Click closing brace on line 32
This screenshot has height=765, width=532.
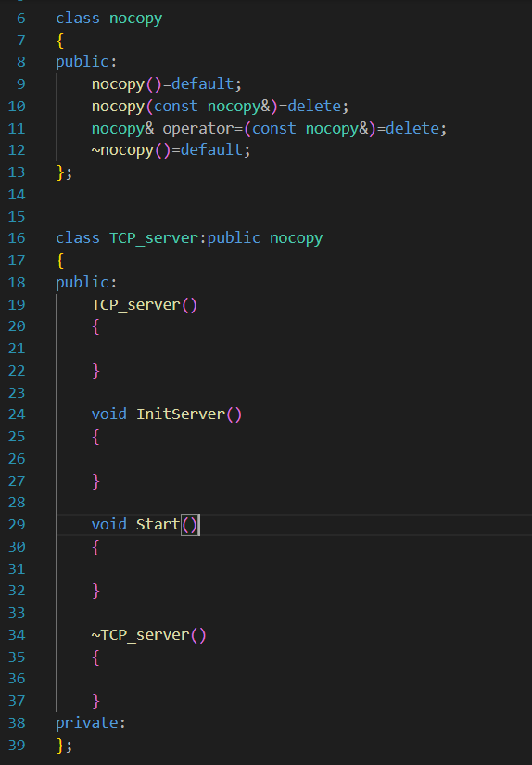pos(96,591)
